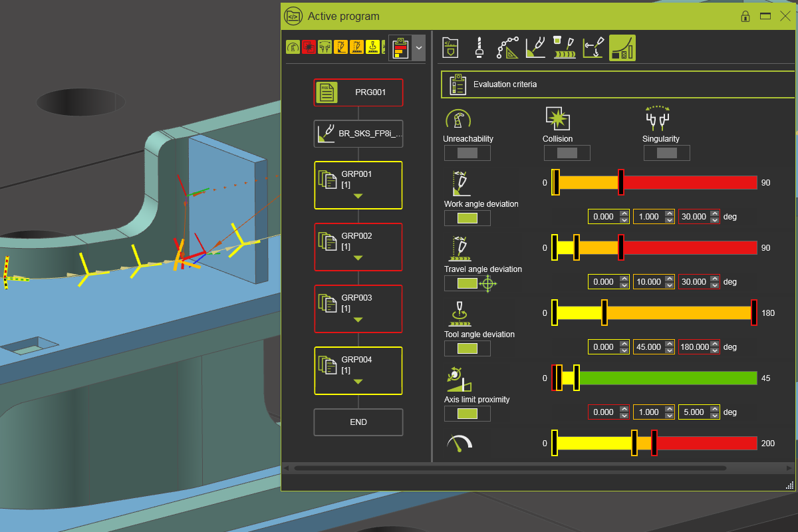Click the red collision filter icon
This screenshot has width=798, height=532.
click(x=307, y=47)
